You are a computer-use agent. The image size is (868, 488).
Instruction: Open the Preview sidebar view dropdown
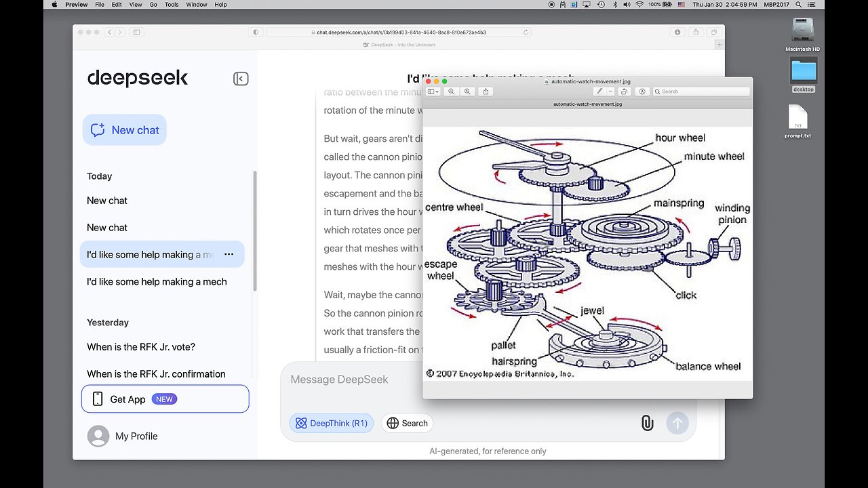[x=433, y=91]
